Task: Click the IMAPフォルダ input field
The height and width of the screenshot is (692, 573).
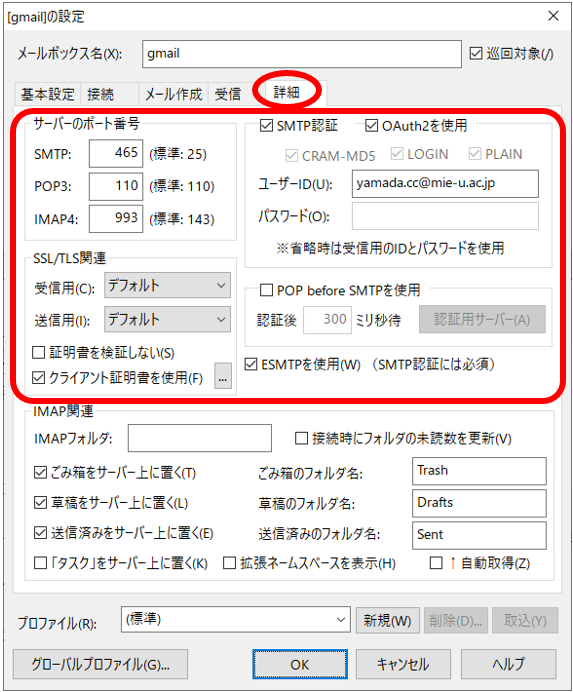Action: (x=200, y=438)
